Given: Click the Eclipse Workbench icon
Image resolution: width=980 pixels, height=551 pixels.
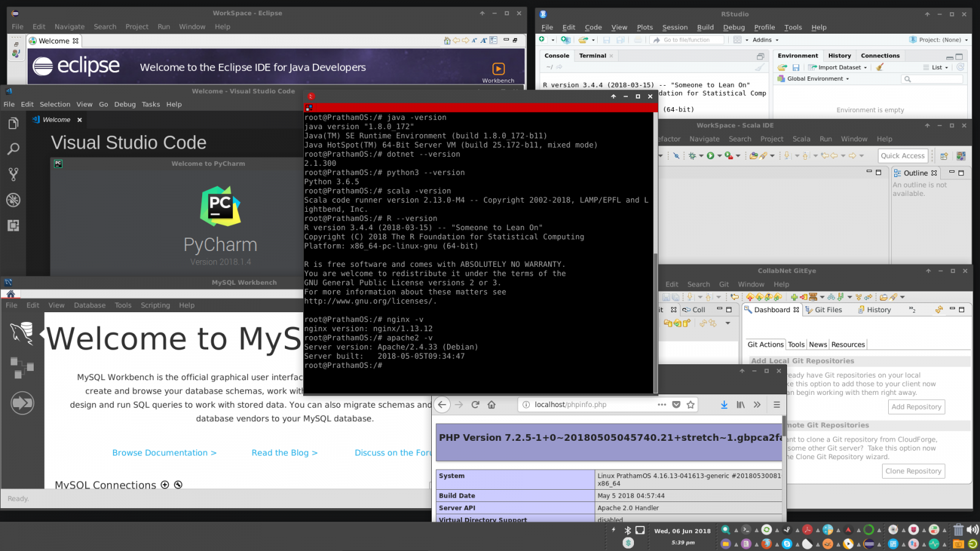Looking at the screenshot, I should click(499, 69).
